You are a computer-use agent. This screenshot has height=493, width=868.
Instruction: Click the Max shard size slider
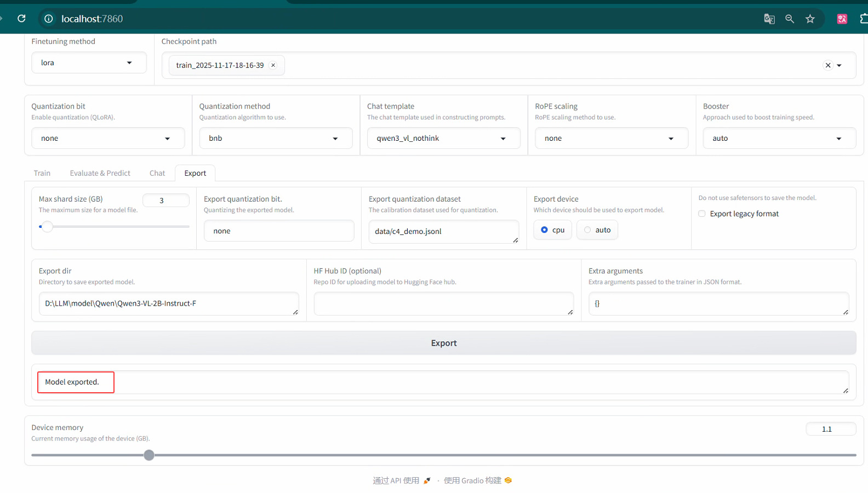point(114,226)
